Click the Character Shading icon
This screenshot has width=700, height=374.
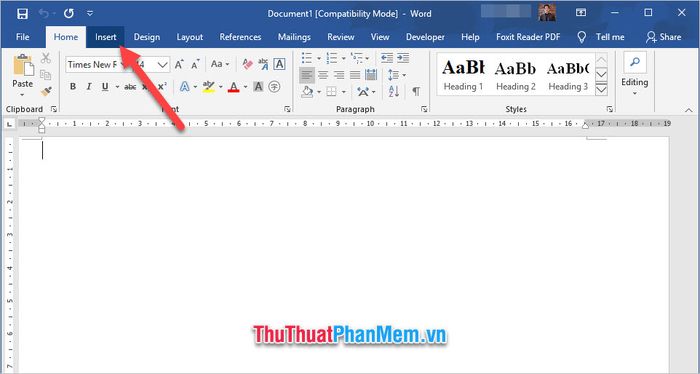click(258, 87)
